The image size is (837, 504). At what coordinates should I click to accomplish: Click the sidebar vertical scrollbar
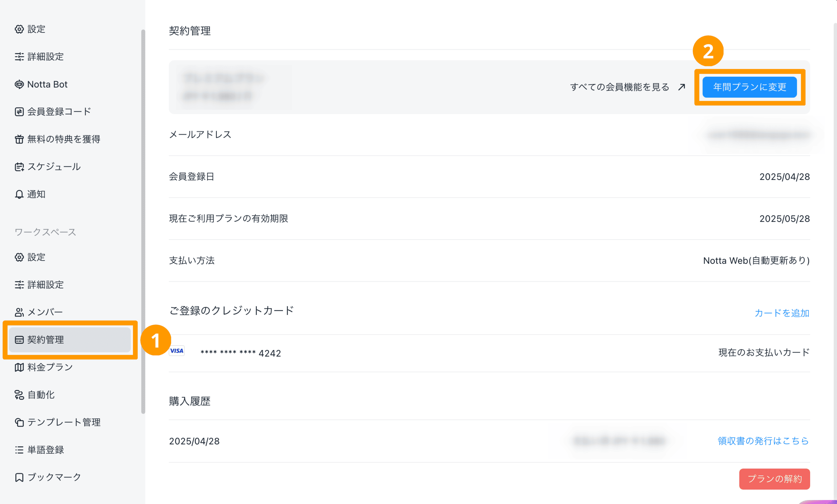143,222
